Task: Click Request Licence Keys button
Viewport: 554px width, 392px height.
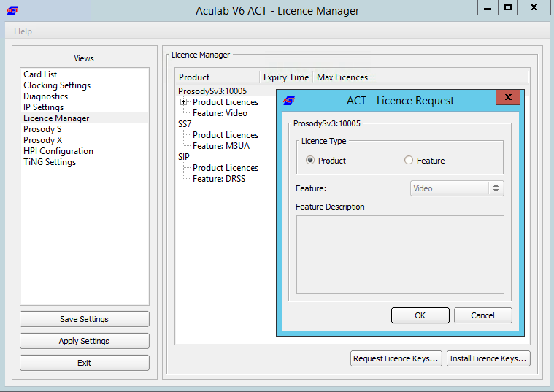Action: click(x=396, y=358)
